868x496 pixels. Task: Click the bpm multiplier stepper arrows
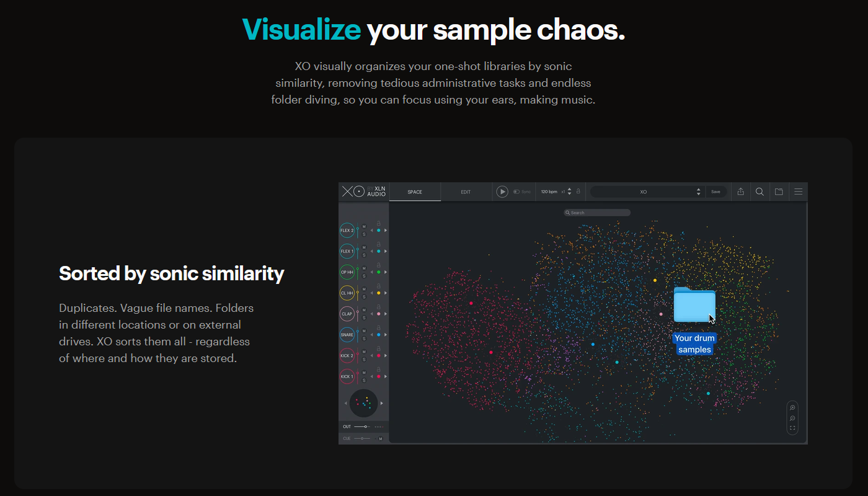tap(570, 192)
